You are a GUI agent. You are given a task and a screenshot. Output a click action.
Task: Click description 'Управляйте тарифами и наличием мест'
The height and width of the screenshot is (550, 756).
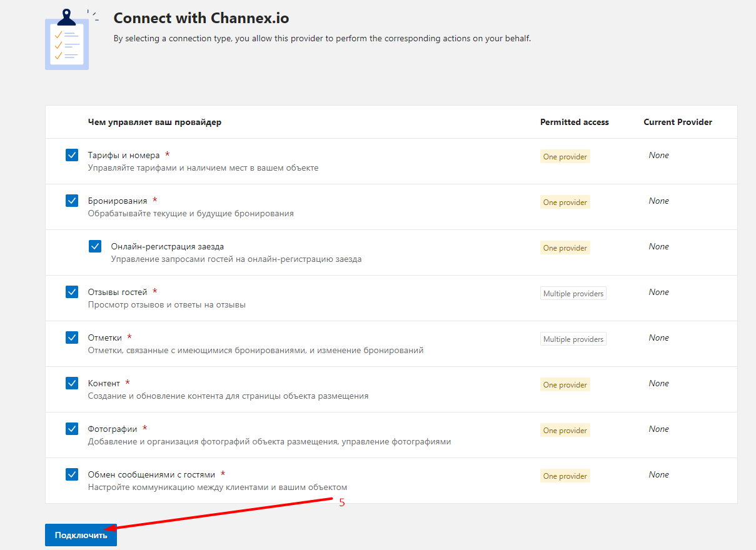203,168
